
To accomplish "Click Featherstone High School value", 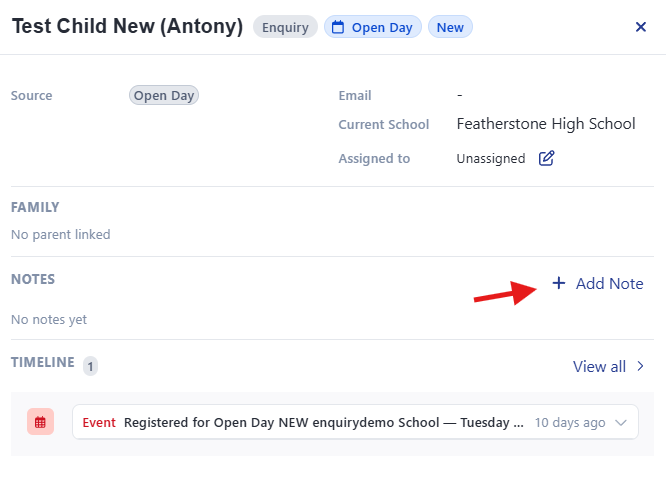I will pyautogui.click(x=546, y=124).
